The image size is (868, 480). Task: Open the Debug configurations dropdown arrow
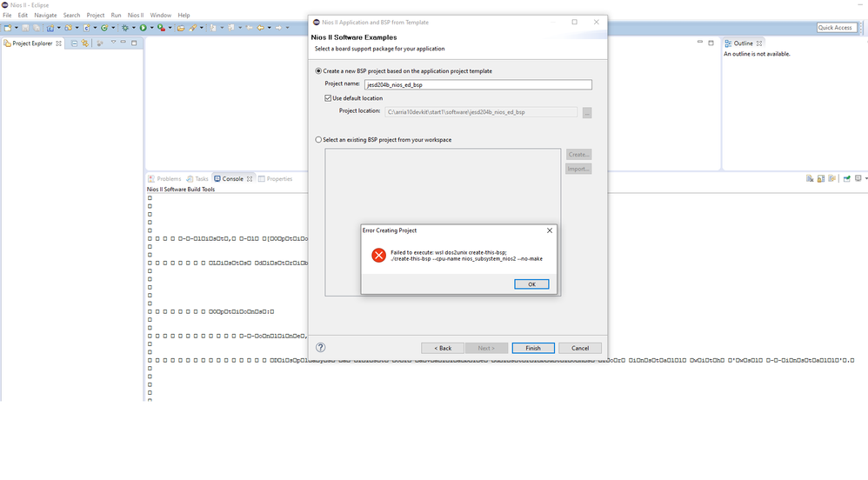pyautogui.click(x=133, y=28)
